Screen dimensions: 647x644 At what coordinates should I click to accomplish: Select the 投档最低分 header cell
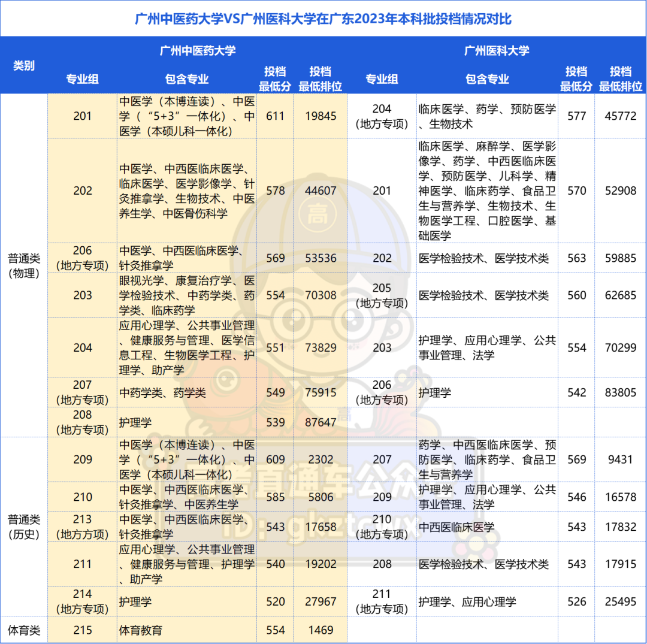click(274, 78)
